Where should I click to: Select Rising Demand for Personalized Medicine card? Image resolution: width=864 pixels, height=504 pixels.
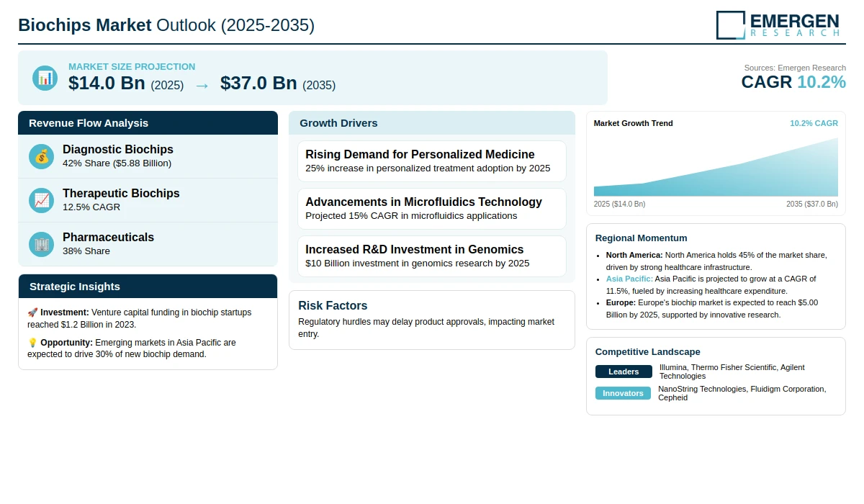(x=432, y=161)
